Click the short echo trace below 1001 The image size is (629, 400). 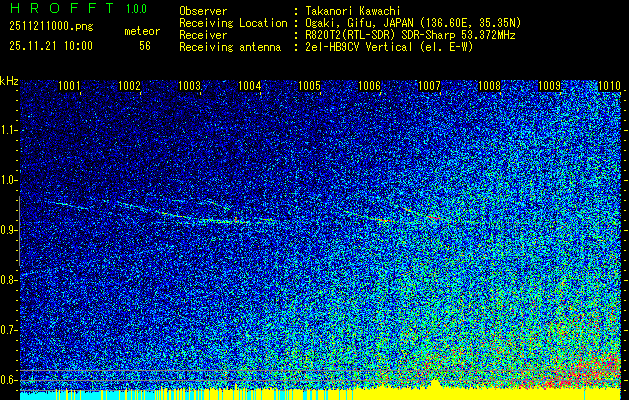tap(67, 205)
